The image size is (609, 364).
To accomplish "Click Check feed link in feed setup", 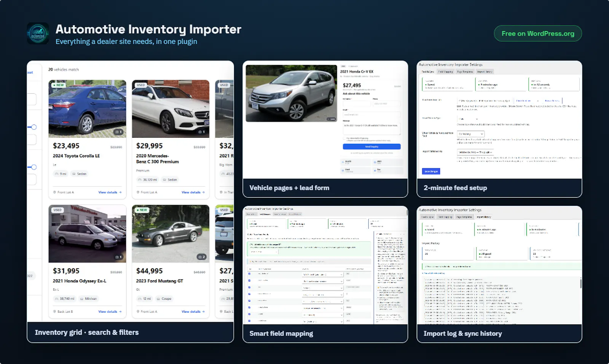I will pyautogui.click(x=523, y=101).
